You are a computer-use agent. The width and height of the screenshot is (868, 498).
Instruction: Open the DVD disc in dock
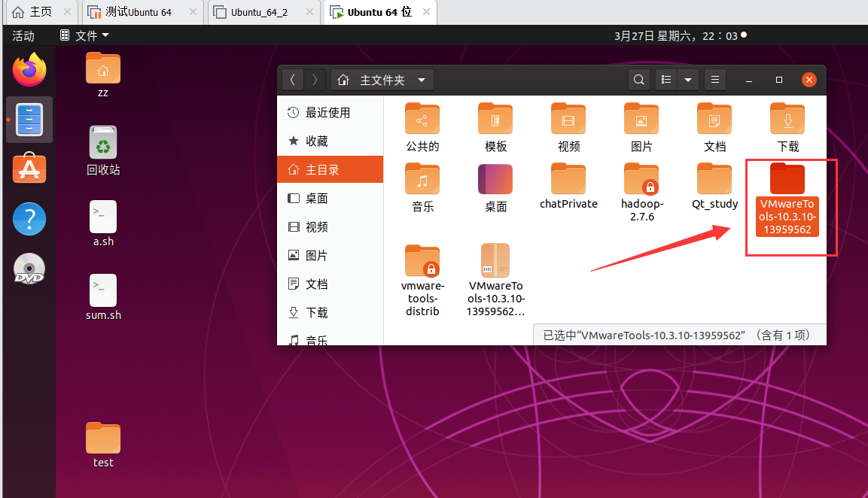click(x=29, y=269)
